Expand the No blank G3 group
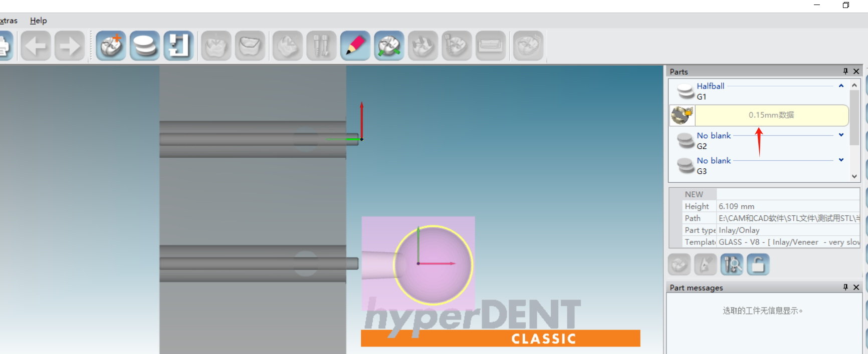 point(841,160)
